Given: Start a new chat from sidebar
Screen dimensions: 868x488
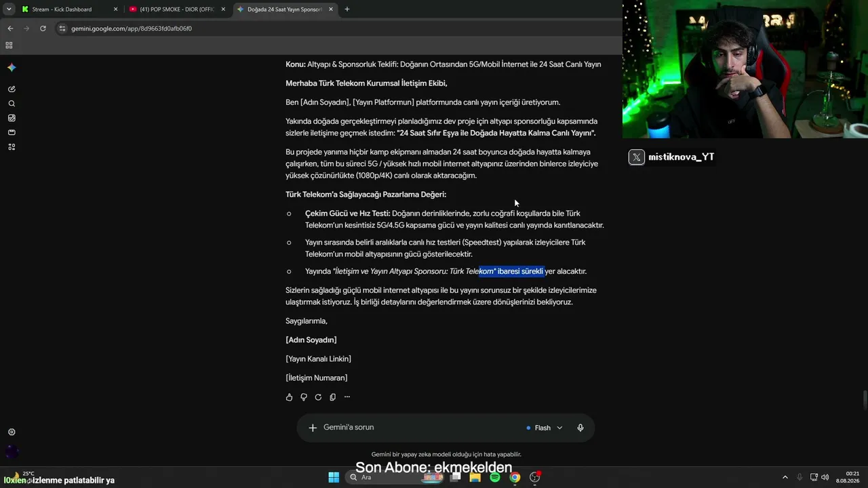Looking at the screenshot, I should click(12, 89).
